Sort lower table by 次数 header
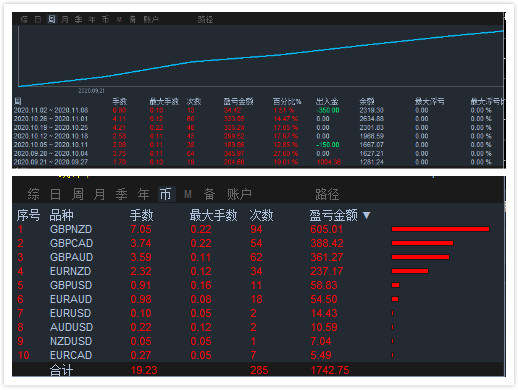518x390 pixels. 261,215
